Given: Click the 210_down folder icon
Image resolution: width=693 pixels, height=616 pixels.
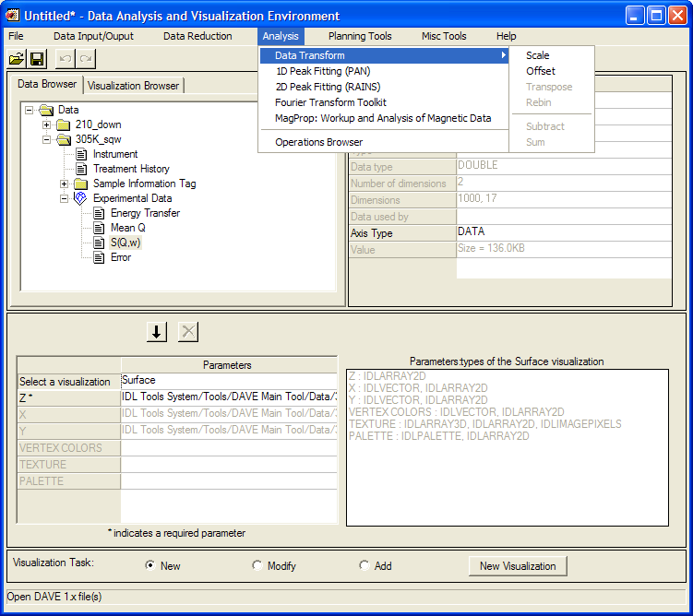Looking at the screenshot, I should (63, 124).
